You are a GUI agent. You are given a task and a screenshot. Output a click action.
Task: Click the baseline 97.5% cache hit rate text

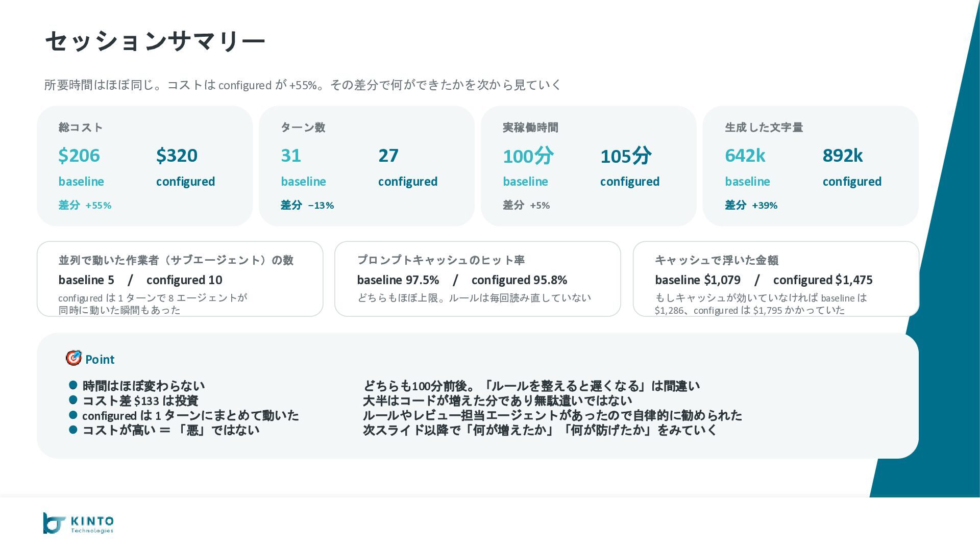coord(398,280)
